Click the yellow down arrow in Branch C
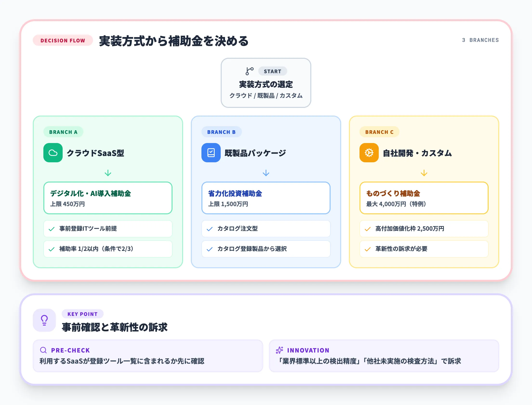This screenshot has width=532, height=405. click(x=424, y=173)
